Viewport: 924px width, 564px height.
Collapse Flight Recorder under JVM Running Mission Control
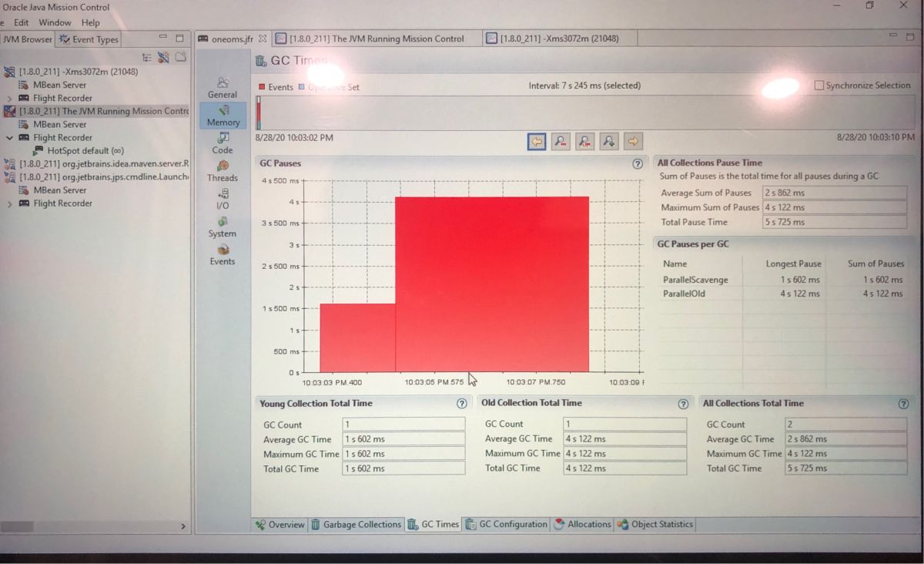(x=9, y=138)
